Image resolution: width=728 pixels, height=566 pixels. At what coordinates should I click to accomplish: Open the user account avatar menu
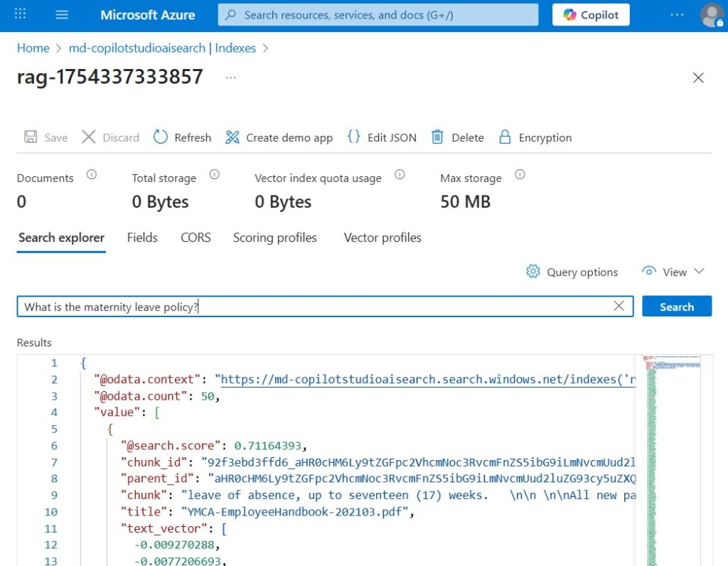tap(711, 16)
